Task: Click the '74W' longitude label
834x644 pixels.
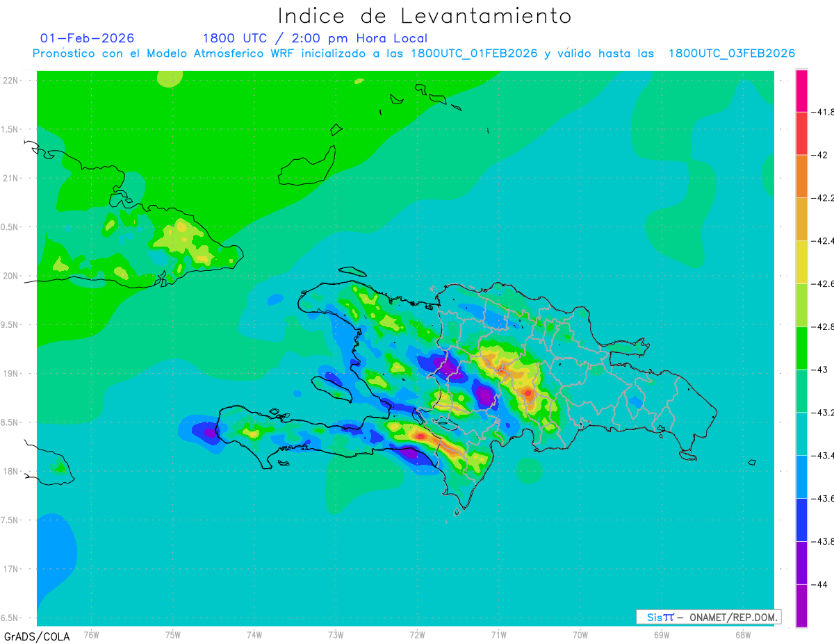Action: (x=254, y=634)
